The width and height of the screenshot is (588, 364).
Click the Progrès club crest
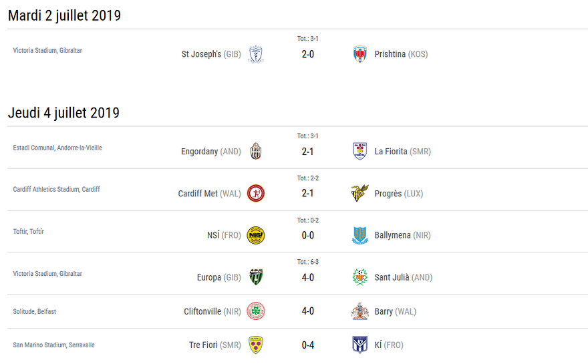pyautogui.click(x=360, y=194)
